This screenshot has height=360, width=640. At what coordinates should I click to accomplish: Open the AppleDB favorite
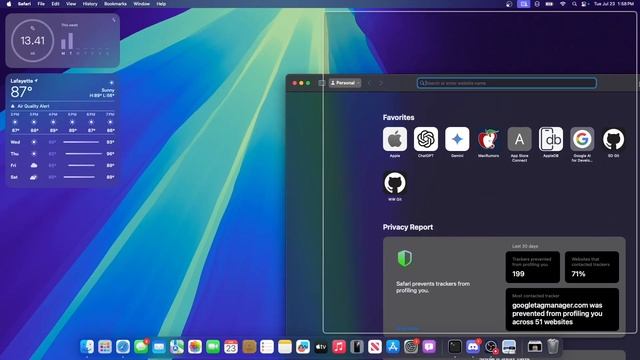(551, 139)
